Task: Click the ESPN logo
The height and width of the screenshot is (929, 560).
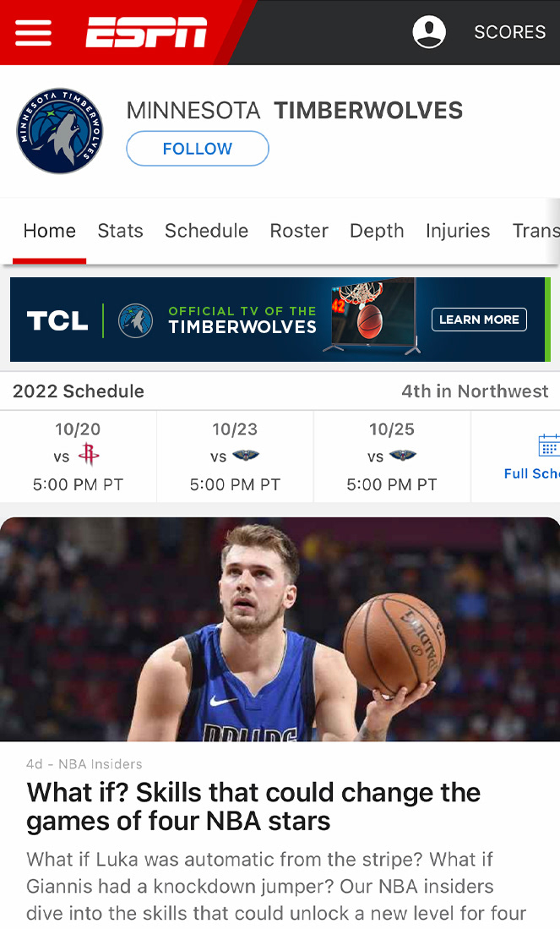Action: pos(146,32)
